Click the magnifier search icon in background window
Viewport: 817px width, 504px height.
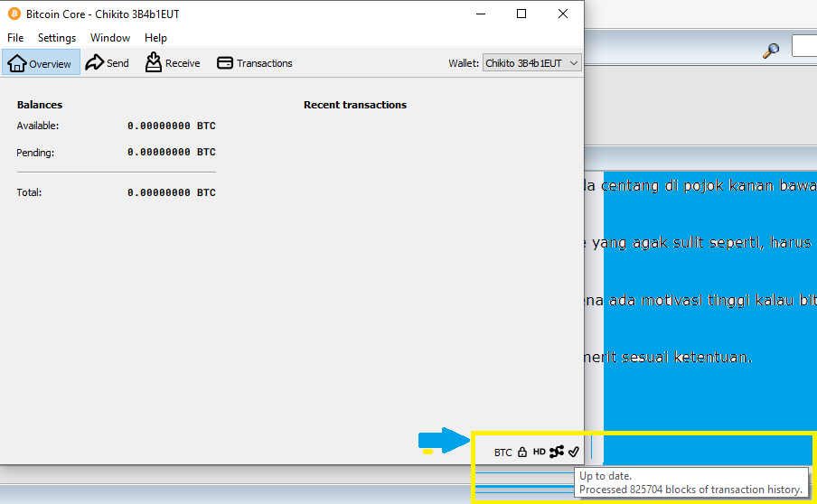pos(771,51)
